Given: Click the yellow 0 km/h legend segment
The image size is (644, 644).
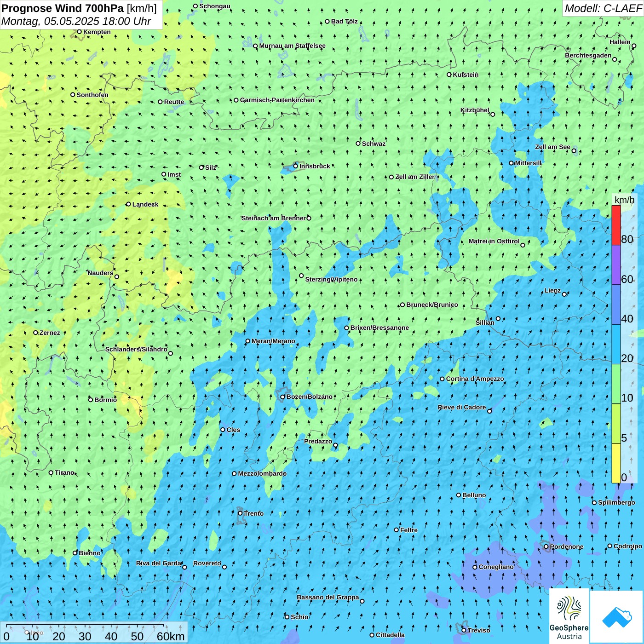Looking at the screenshot, I should [x=616, y=463].
